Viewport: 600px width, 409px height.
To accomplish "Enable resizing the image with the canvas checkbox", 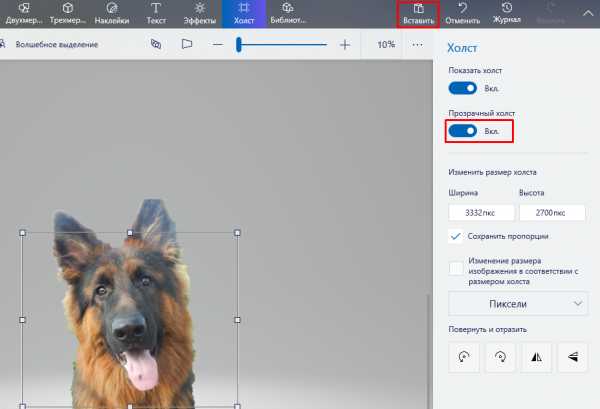I will click(x=456, y=268).
